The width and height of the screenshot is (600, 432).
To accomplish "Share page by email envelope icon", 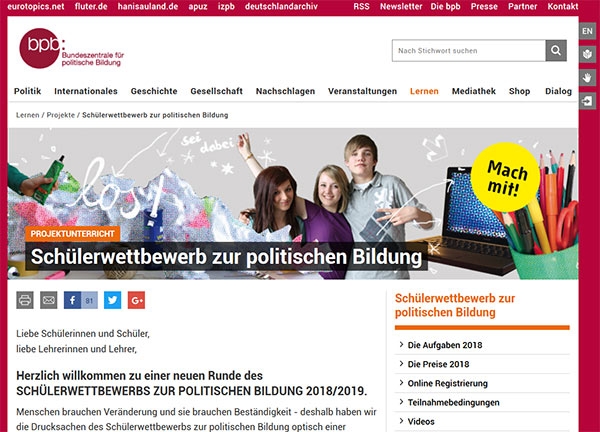I will 49,300.
